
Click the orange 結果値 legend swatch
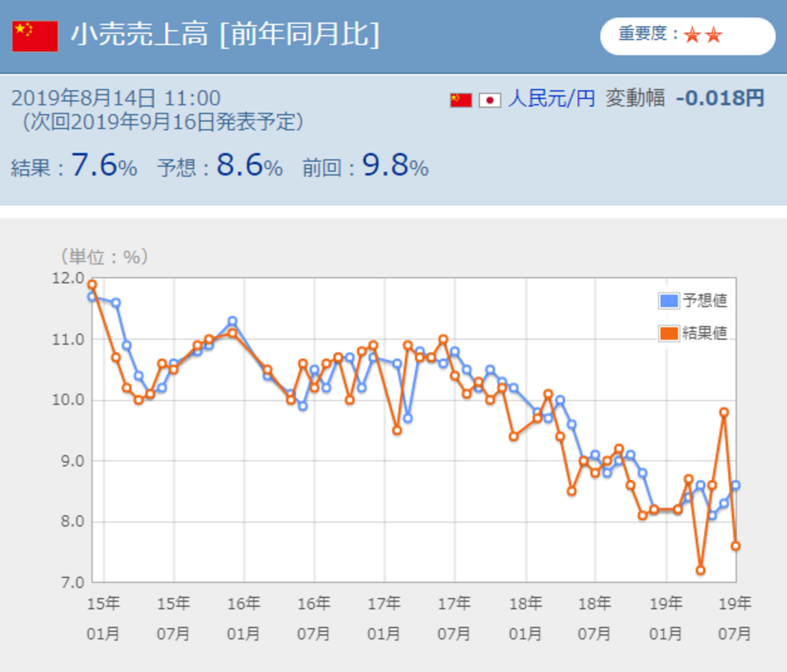point(668,333)
